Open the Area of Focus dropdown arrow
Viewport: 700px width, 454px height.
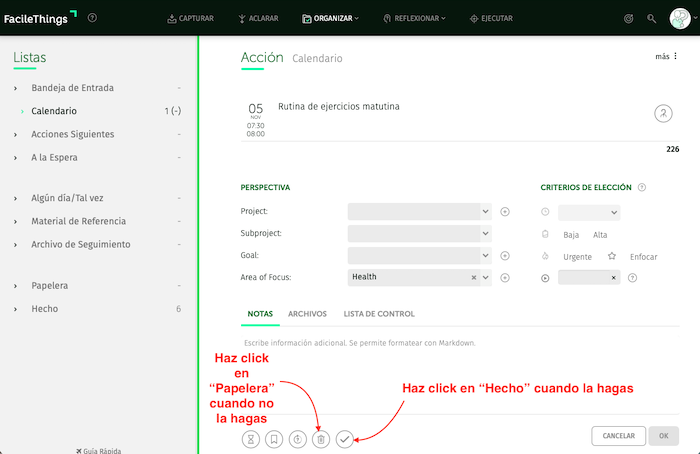[486, 278]
